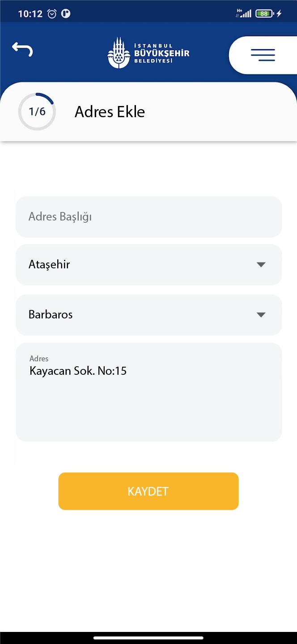
Task: Tap the bottom home gesture bar
Action: coord(148,638)
